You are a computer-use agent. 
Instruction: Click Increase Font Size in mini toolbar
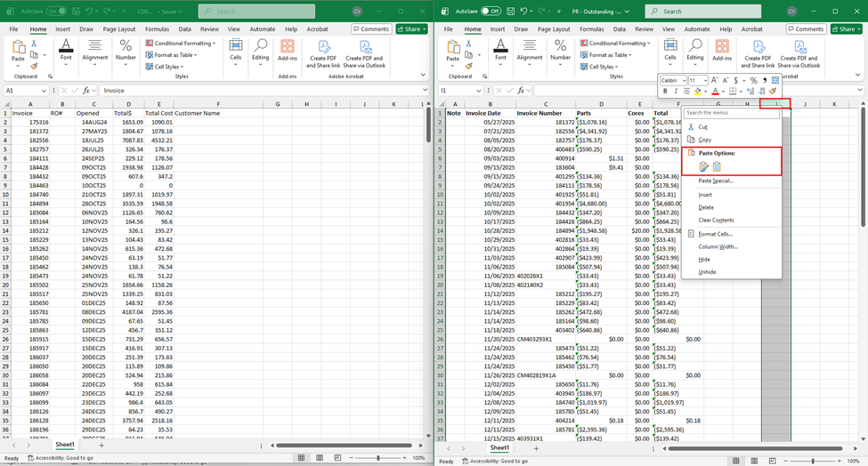715,80
